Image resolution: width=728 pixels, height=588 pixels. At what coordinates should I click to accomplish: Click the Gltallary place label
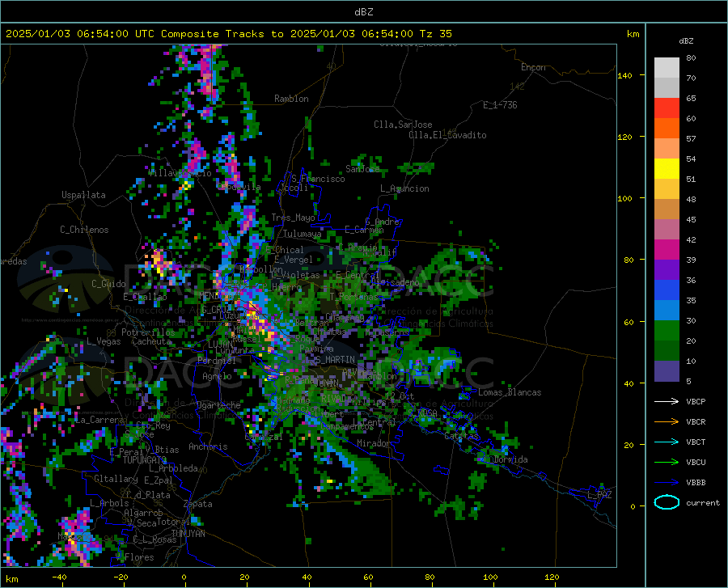point(116,479)
